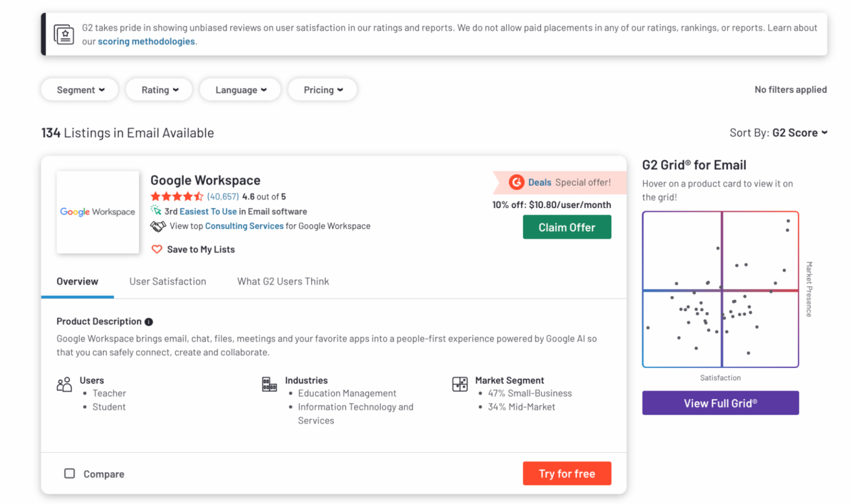853x504 pixels.
Task: Open the Segment filter dropdown
Action: (79, 89)
